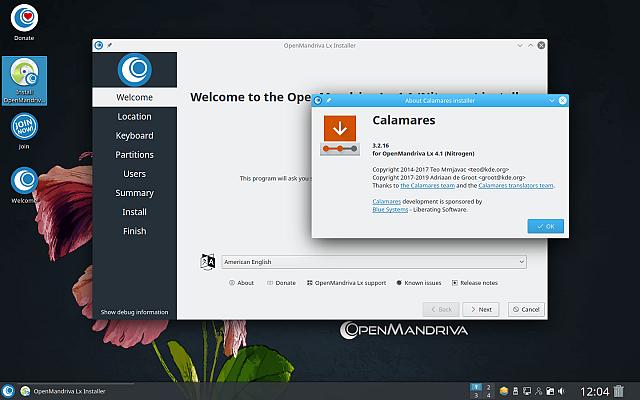
Task: Shade the About Calamares dialog with chevron
Action: [551, 100]
